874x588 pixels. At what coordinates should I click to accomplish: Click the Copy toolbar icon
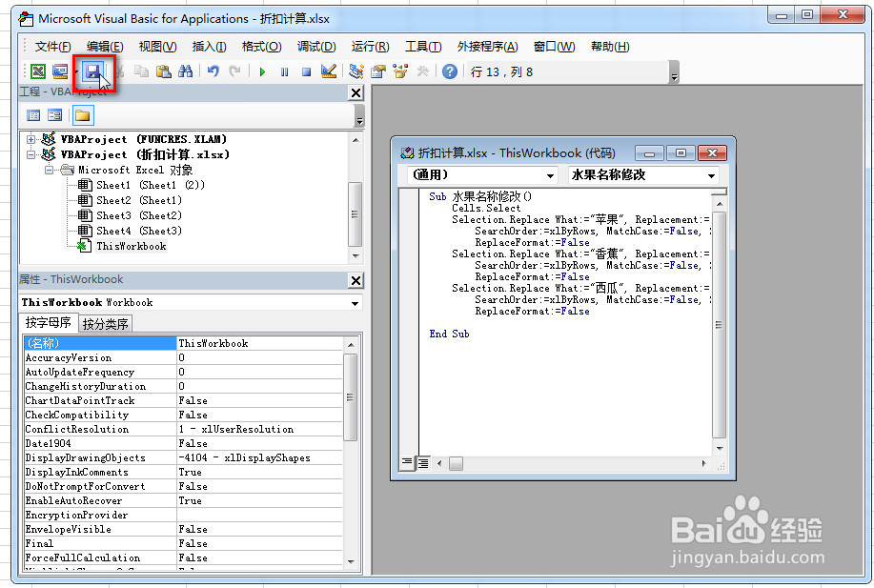click(142, 71)
